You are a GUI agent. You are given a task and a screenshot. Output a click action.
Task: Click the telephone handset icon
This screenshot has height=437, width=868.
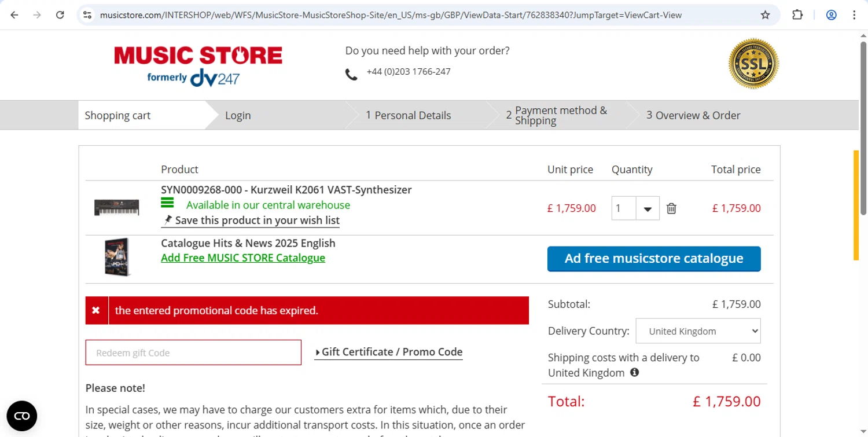(x=351, y=74)
